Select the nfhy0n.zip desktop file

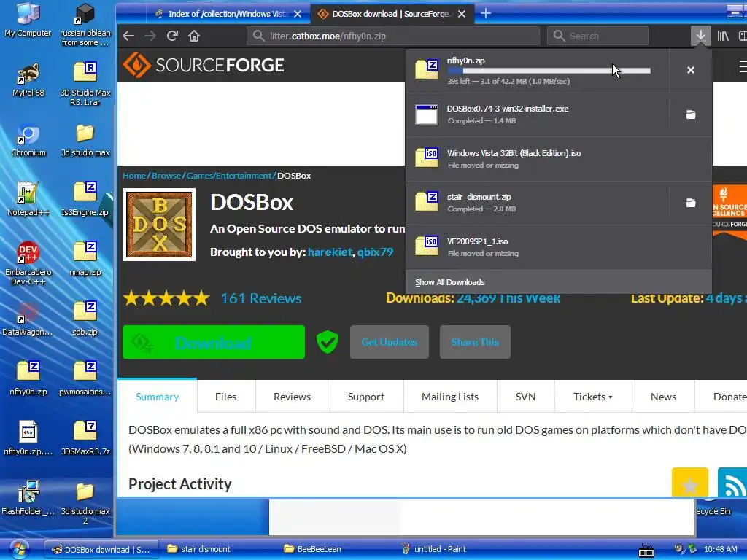[x=28, y=378]
